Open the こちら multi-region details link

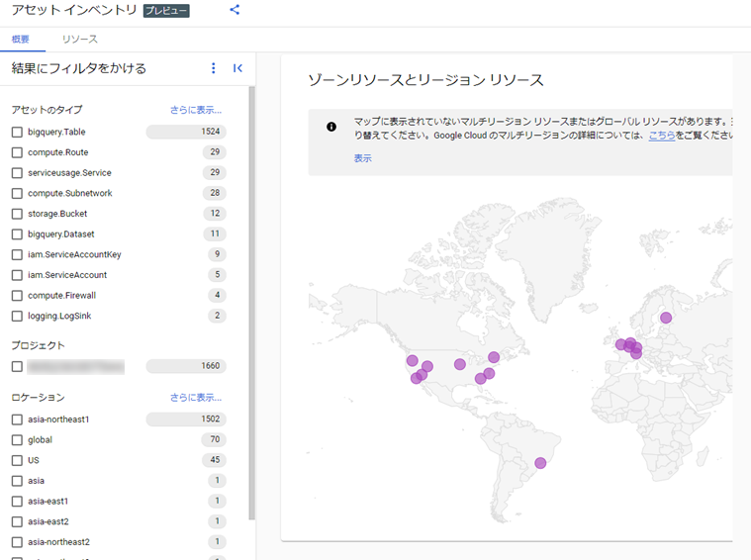coord(662,136)
